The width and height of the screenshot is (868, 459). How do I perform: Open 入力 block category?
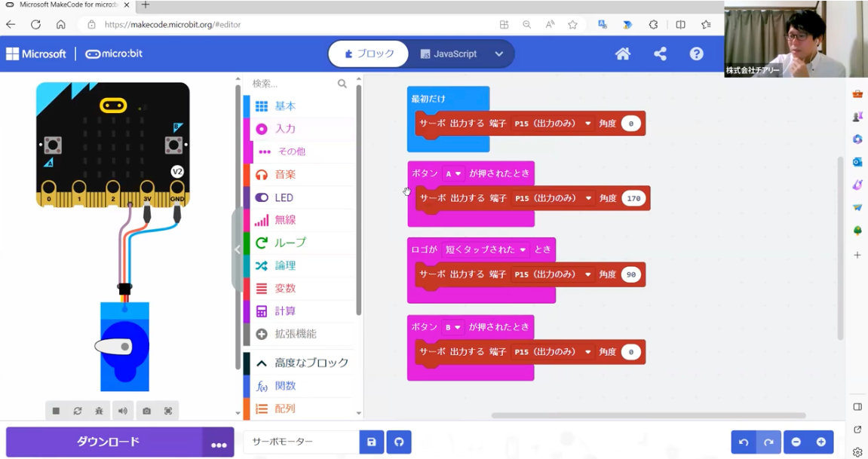pos(299,129)
